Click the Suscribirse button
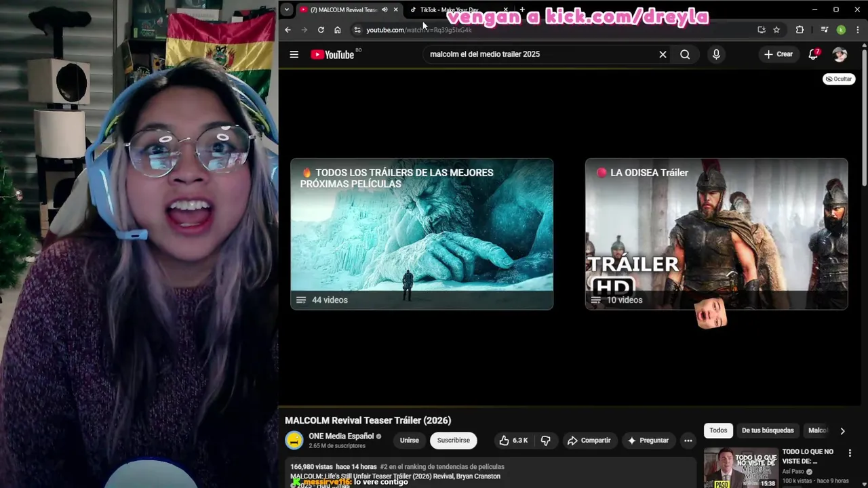The image size is (868, 488). [454, 441]
